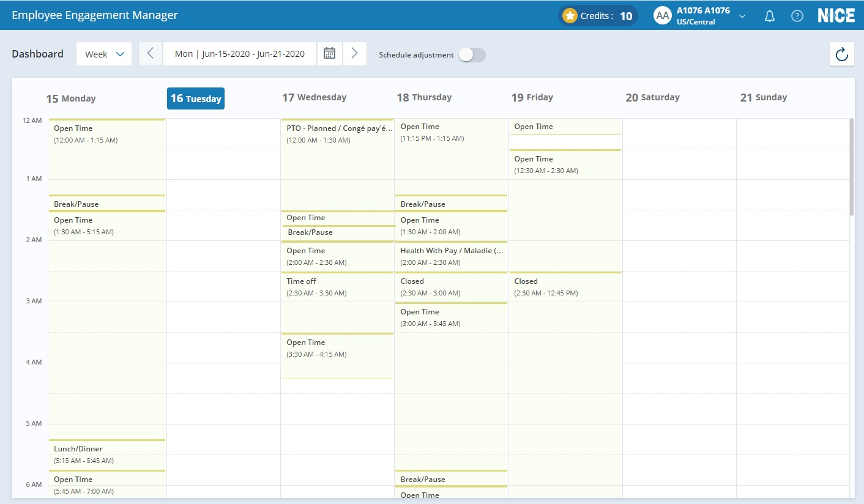
Task: Select the 15 Monday day header
Action: coord(71,98)
